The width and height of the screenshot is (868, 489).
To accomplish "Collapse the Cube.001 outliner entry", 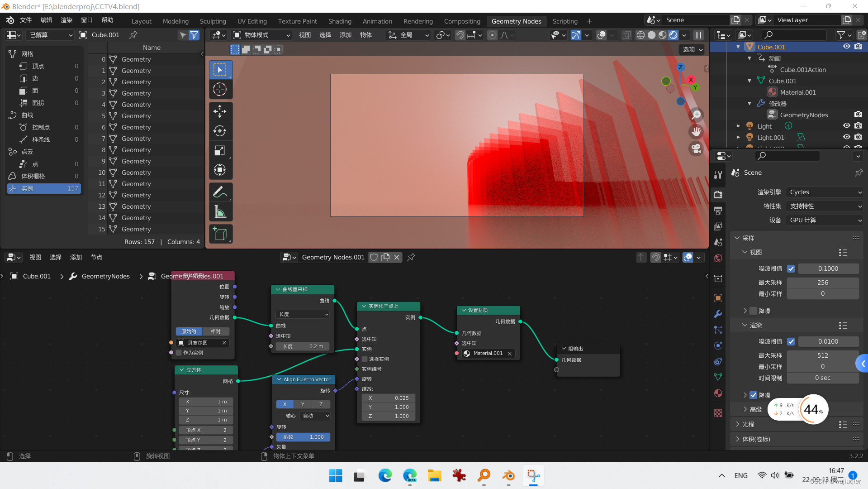I will (x=739, y=47).
